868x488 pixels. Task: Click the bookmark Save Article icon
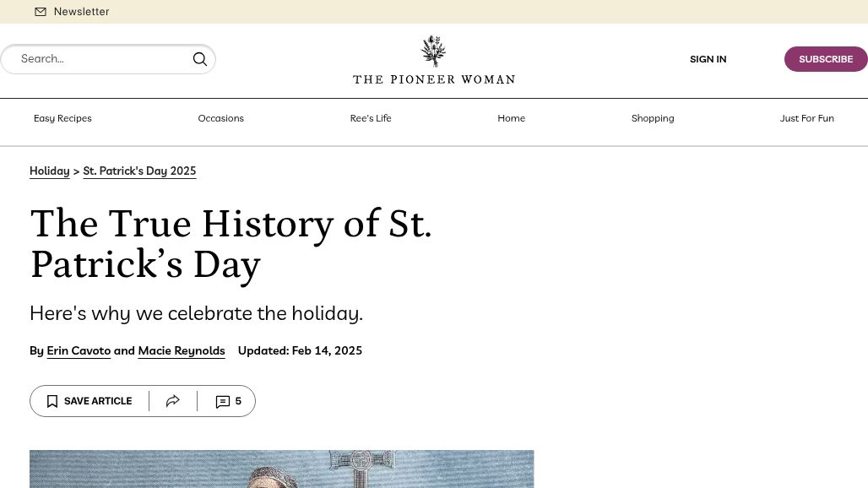(x=52, y=401)
